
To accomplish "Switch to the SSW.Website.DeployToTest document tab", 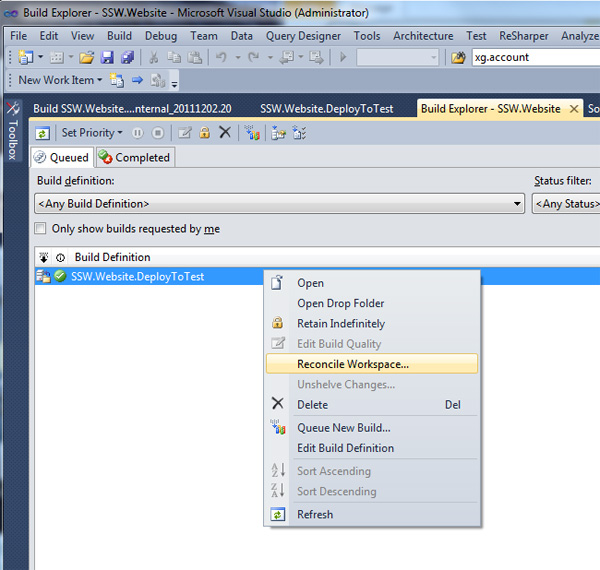I will point(326,108).
